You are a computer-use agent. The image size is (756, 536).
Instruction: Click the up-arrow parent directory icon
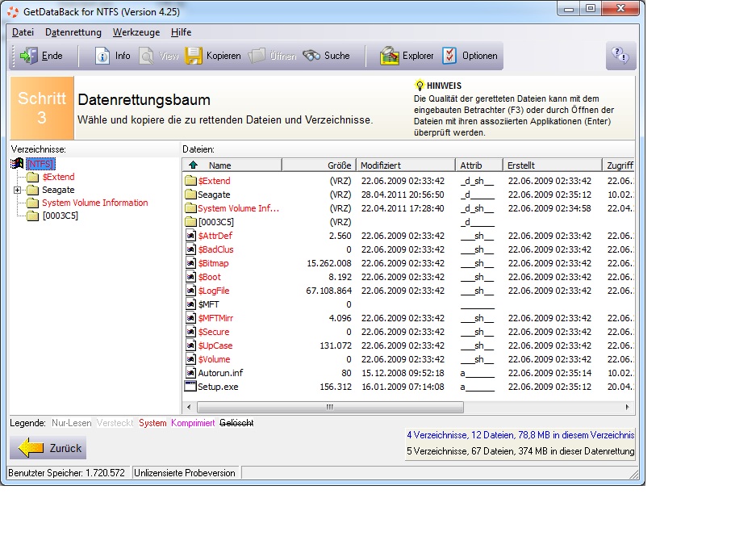[x=193, y=165]
